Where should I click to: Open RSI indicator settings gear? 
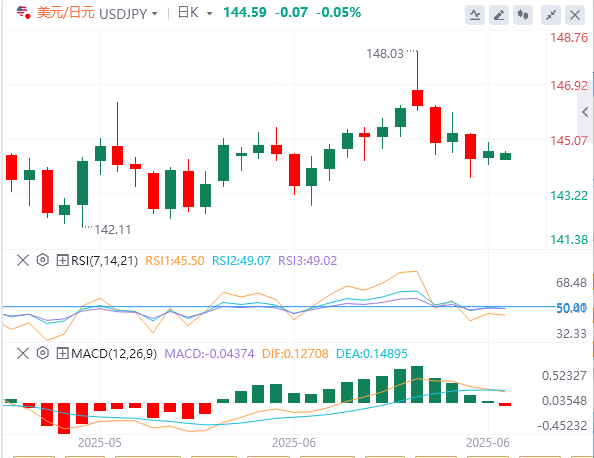[43, 260]
